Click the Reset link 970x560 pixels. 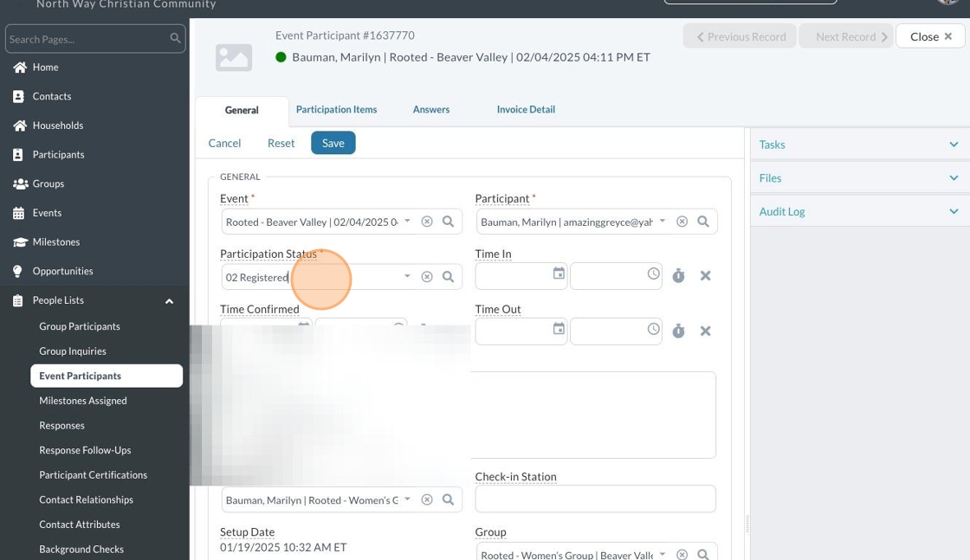coord(281,143)
